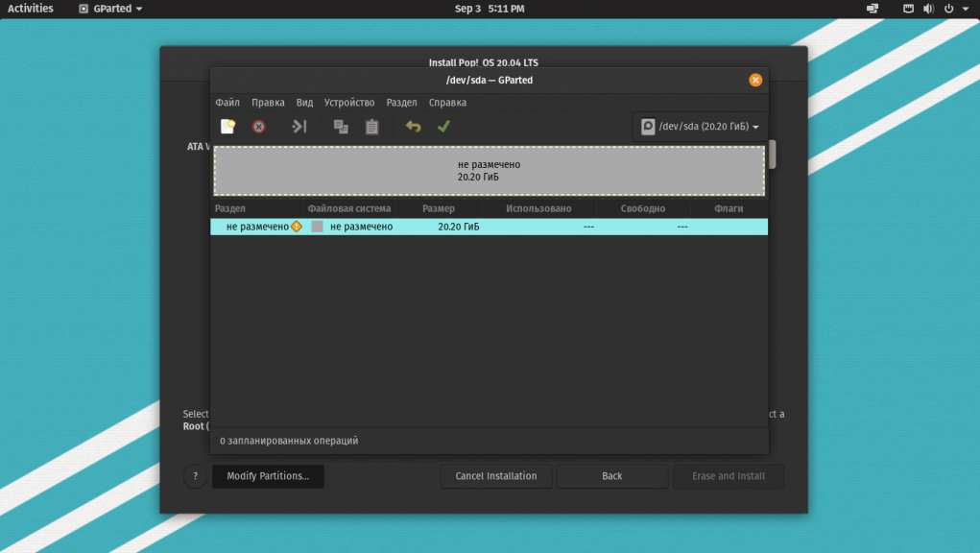Open the GParted app menu in top bar

[110, 9]
